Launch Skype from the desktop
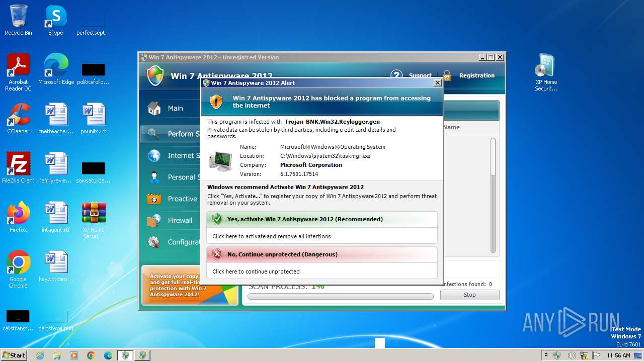 (x=55, y=20)
